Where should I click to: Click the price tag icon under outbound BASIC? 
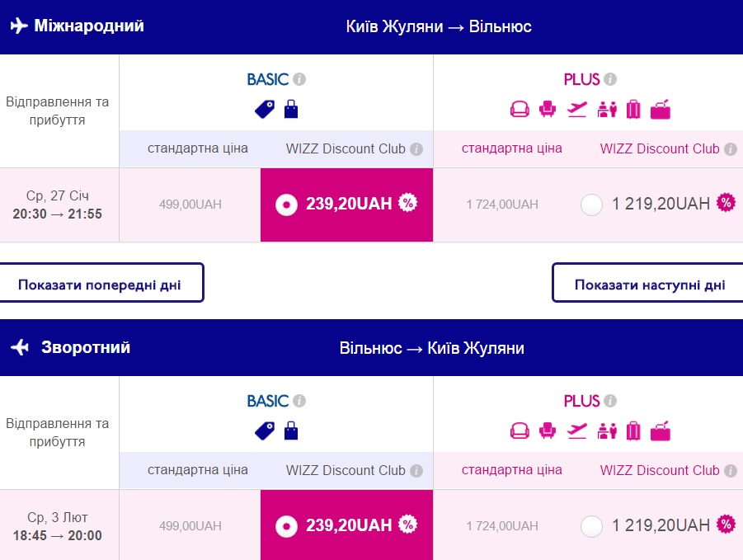click(x=265, y=109)
